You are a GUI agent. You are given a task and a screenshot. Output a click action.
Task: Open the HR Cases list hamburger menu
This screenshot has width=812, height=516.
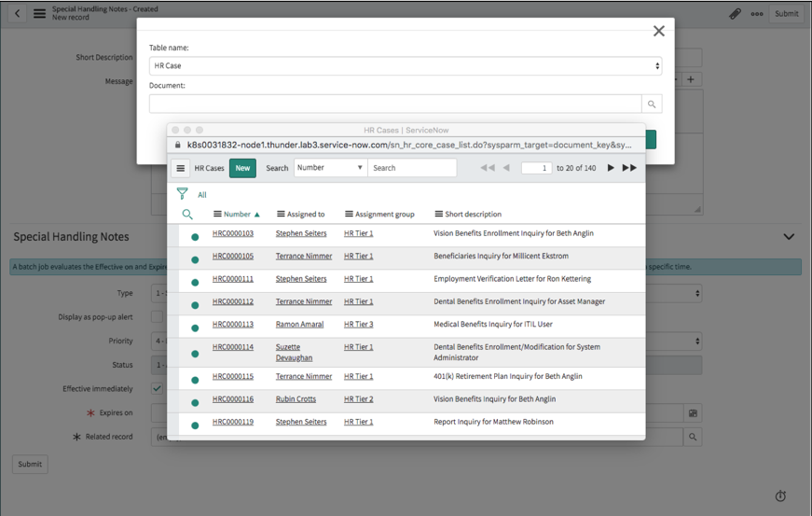coord(181,168)
